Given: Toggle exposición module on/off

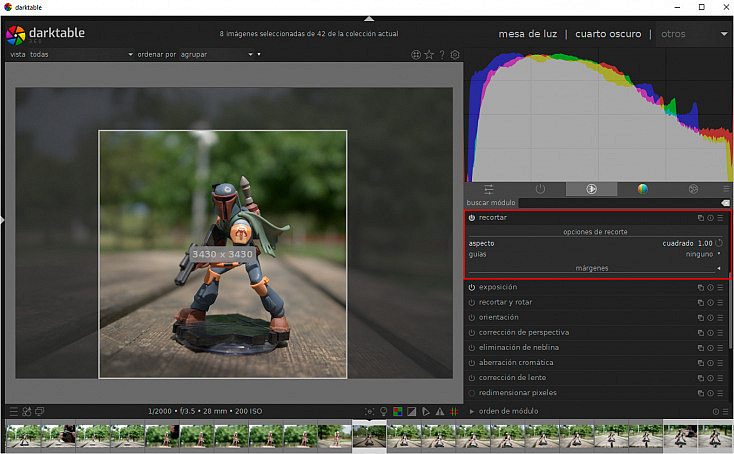Looking at the screenshot, I should tap(472, 288).
